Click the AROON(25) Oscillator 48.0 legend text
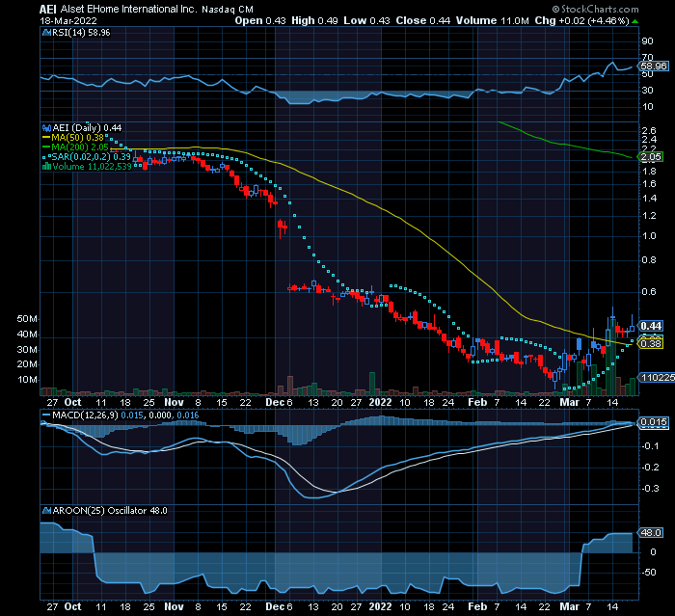Viewport: 675px width, 616px height. click(110, 511)
